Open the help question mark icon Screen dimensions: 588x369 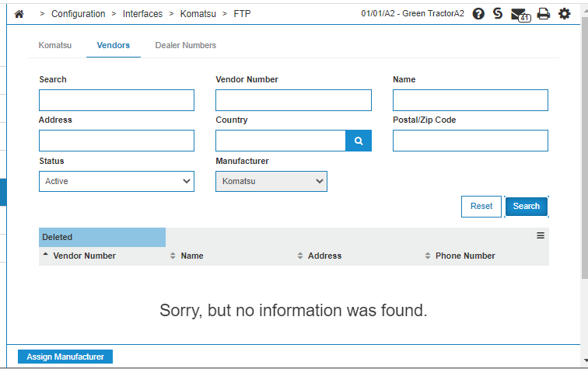coord(478,14)
